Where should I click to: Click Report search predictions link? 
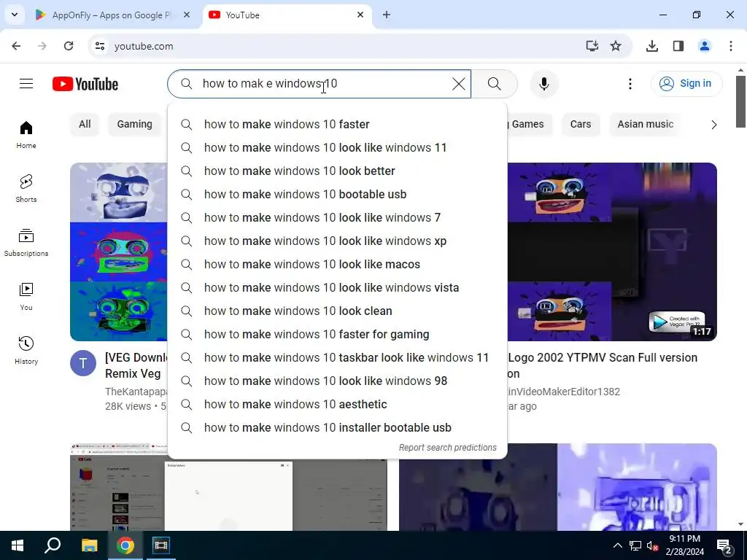[447, 448]
